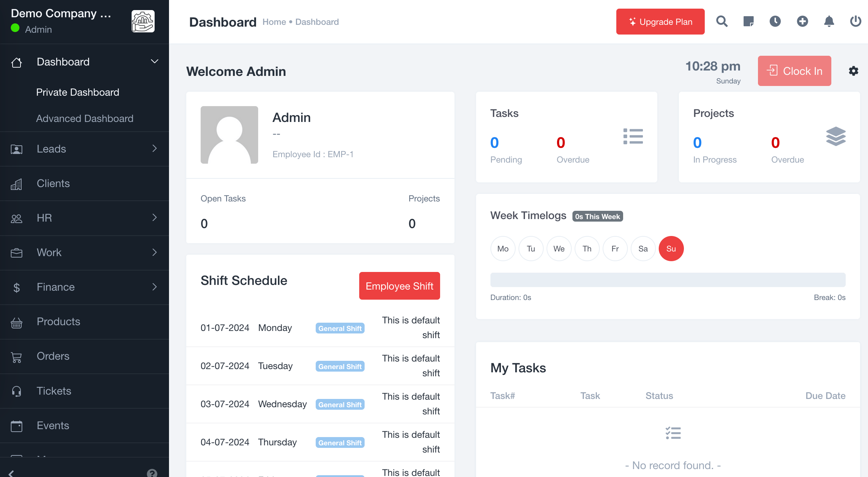Open the notifications bell
The image size is (868, 477).
829,22
